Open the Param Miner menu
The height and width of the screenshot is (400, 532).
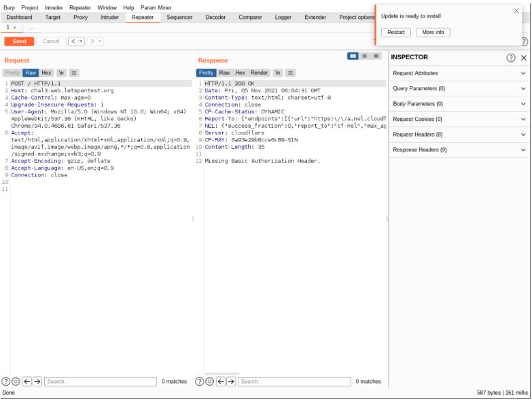[x=156, y=7]
